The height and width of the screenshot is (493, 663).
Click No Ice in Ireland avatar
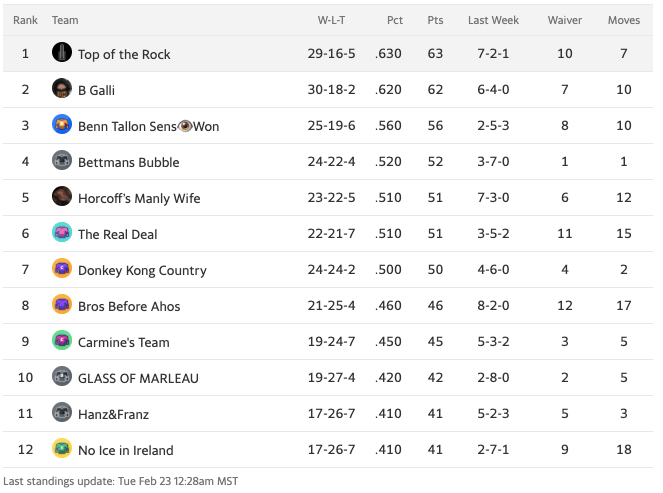pos(62,449)
